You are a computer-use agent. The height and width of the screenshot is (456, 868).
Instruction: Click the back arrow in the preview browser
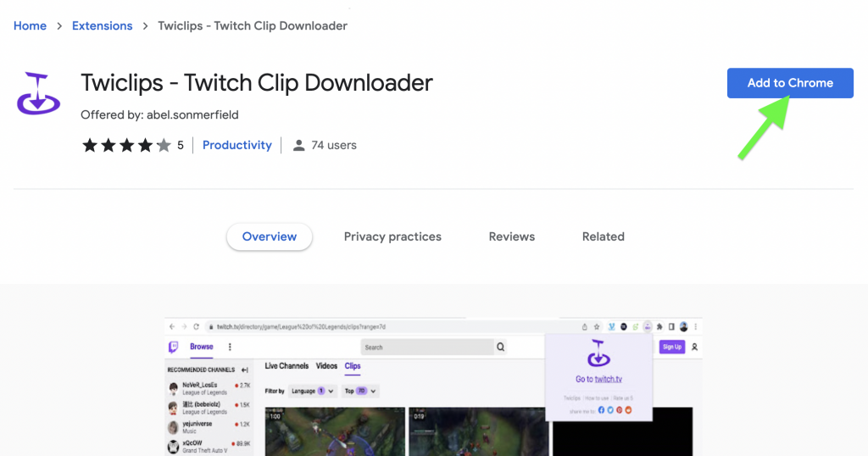pos(171,326)
